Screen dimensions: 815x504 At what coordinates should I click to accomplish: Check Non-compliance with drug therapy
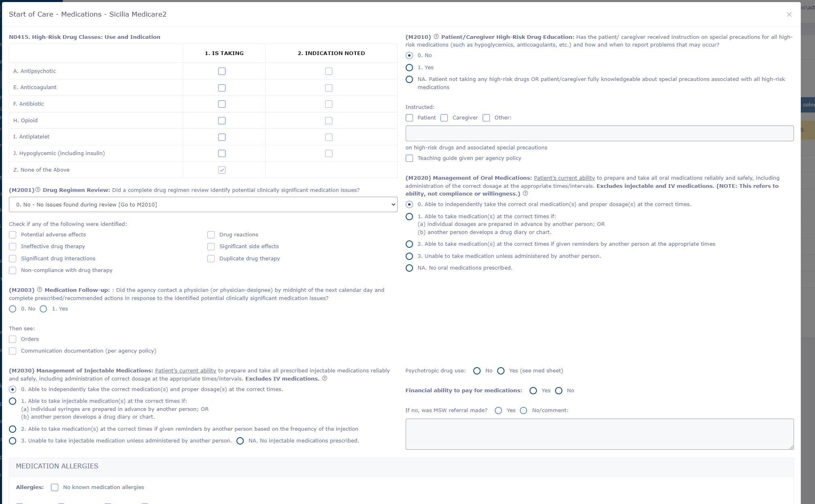[x=13, y=270]
